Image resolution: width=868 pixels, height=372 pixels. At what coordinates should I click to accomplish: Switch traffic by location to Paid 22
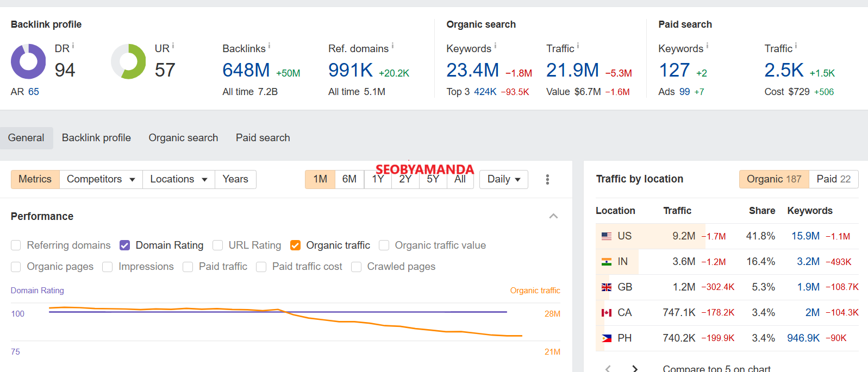tap(833, 179)
